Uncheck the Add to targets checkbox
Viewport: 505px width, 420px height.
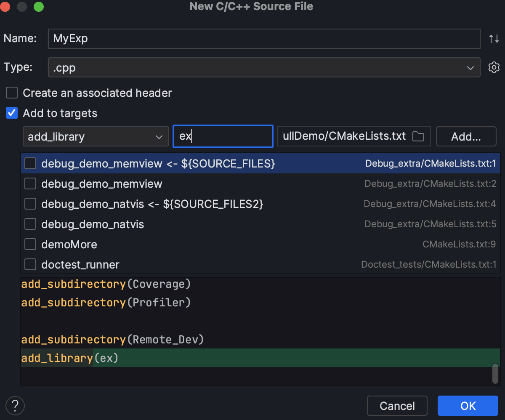coord(12,113)
